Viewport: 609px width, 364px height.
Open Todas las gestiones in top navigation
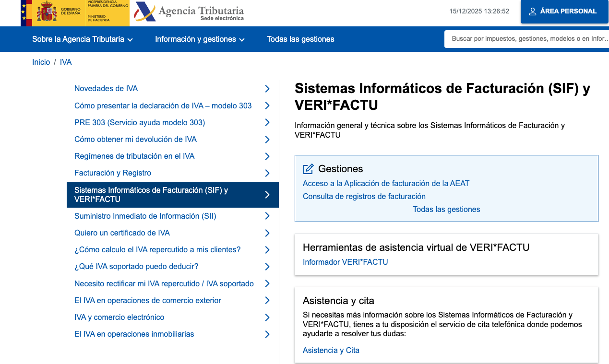pyautogui.click(x=300, y=39)
